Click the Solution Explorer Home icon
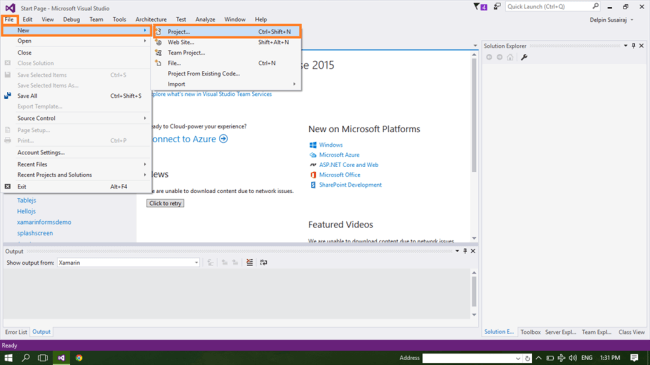 tap(510, 57)
